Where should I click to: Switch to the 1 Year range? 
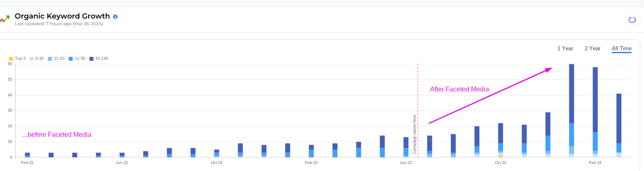coord(565,49)
